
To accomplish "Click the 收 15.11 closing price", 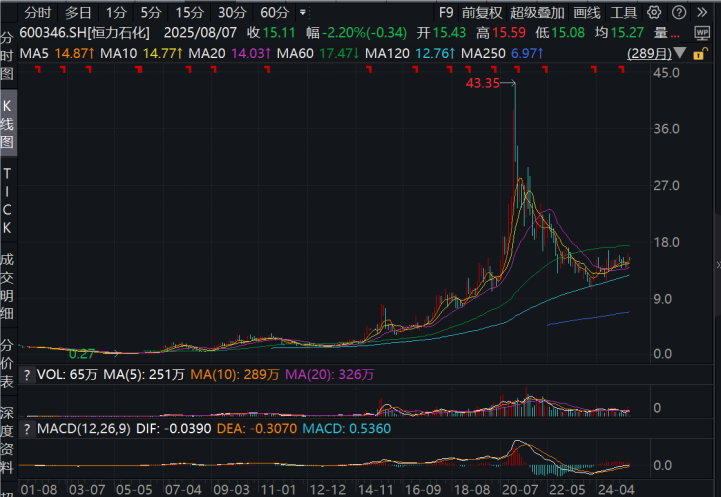I will 271,33.
